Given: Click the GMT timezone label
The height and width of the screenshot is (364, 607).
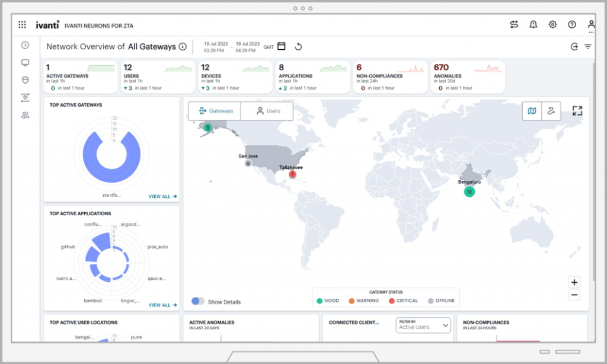Looking at the screenshot, I should click(269, 47).
